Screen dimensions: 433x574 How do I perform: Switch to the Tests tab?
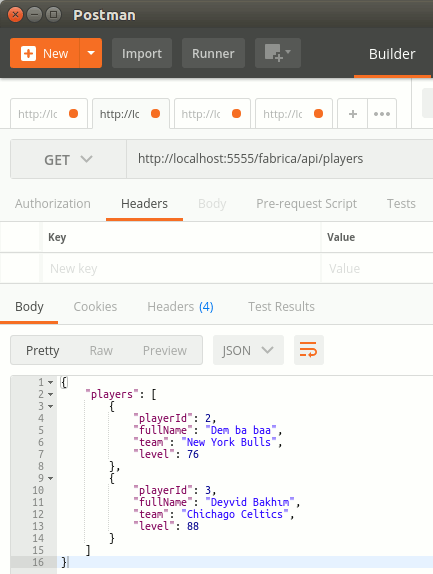(401, 204)
